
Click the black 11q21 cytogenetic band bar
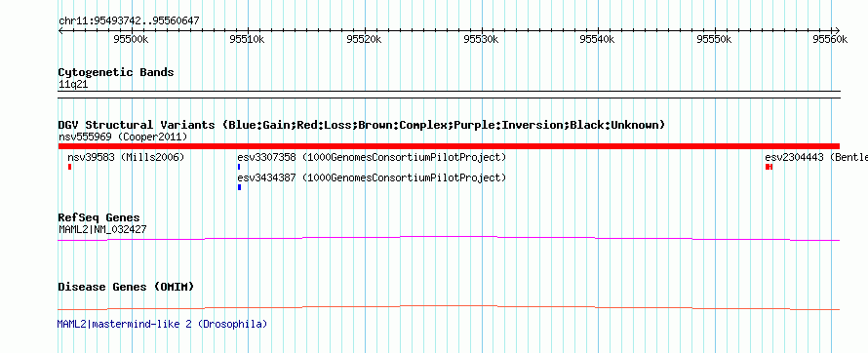(x=449, y=95)
